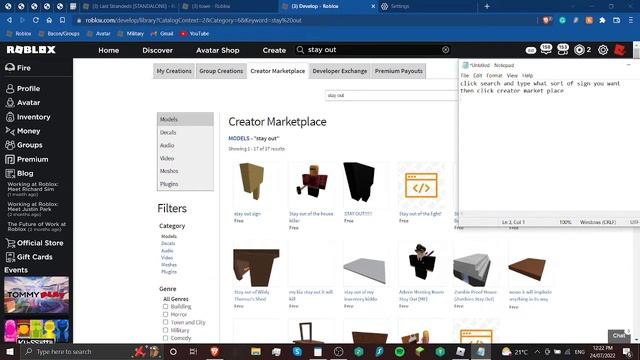Click the browser address bar
The image size is (640, 360).
click(306, 20)
